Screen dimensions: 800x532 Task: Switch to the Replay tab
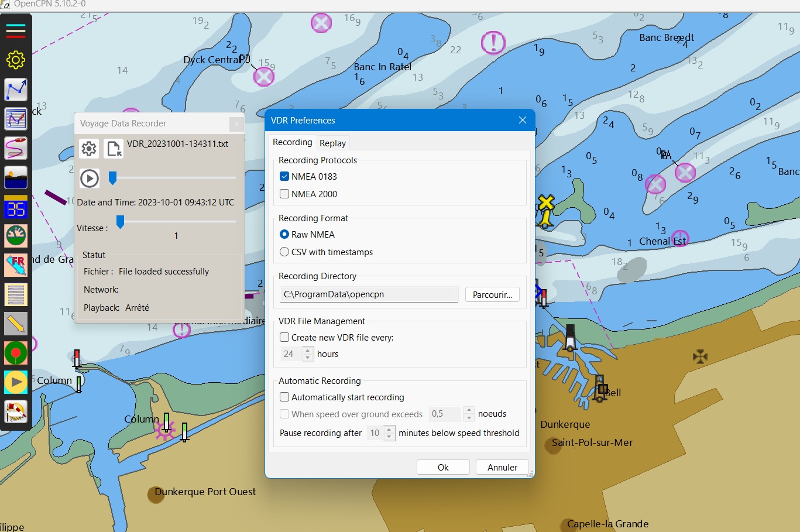[x=332, y=143]
